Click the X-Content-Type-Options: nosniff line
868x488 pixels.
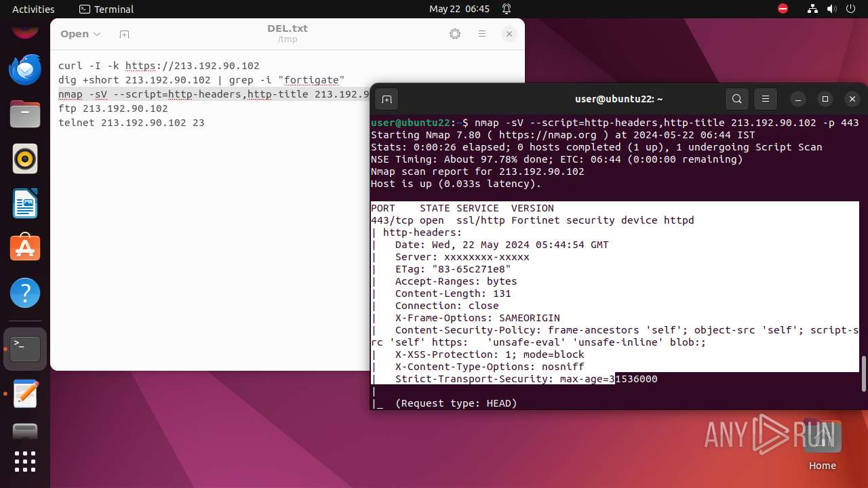point(489,367)
